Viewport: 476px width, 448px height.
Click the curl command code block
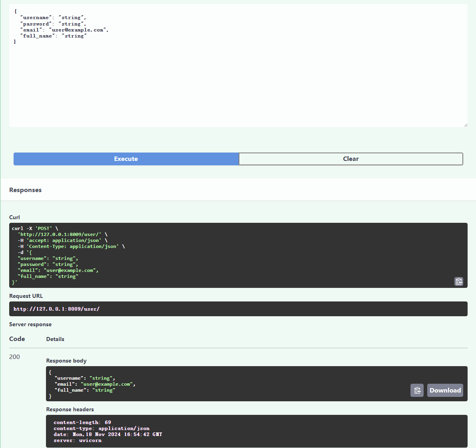pos(238,256)
